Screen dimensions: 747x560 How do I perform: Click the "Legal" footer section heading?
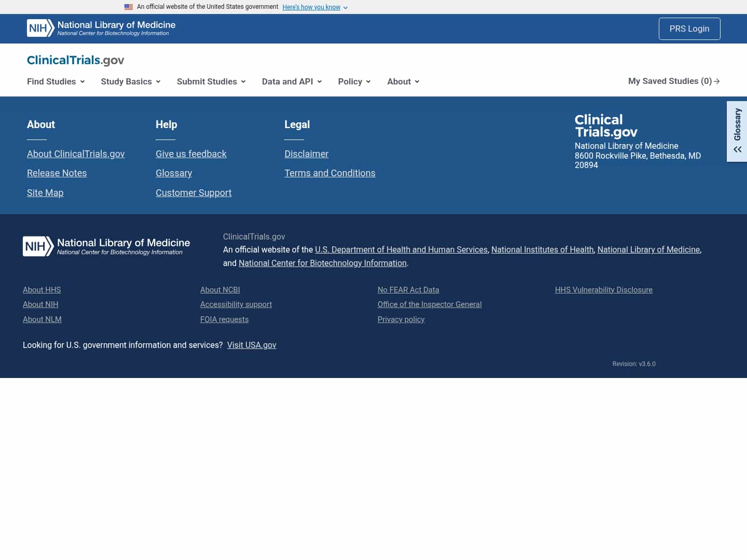tap(297, 124)
